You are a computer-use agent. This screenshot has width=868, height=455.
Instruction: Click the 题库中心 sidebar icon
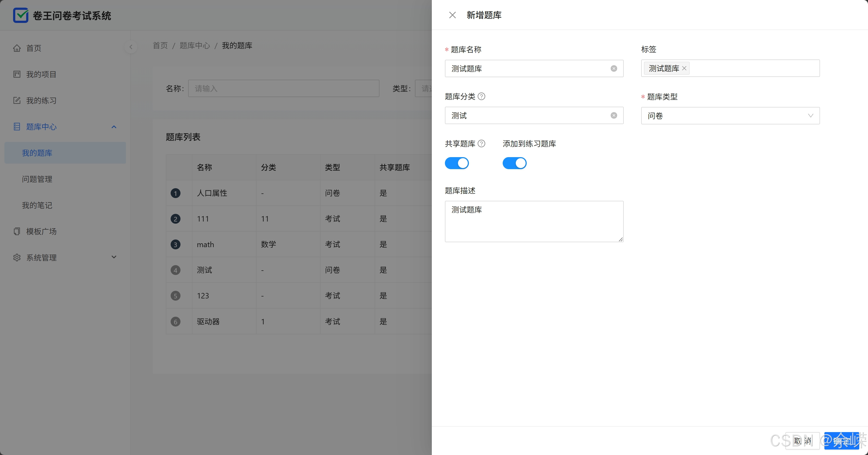pos(17,127)
